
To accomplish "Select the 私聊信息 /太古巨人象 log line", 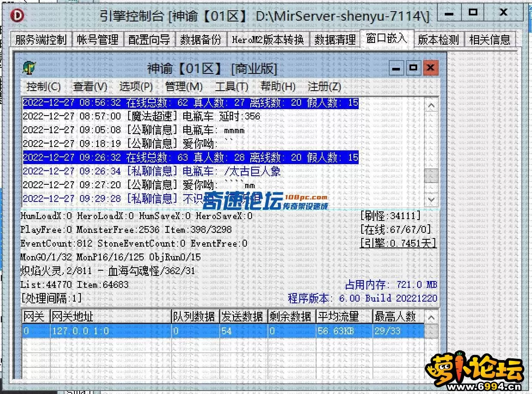I will [x=152, y=171].
